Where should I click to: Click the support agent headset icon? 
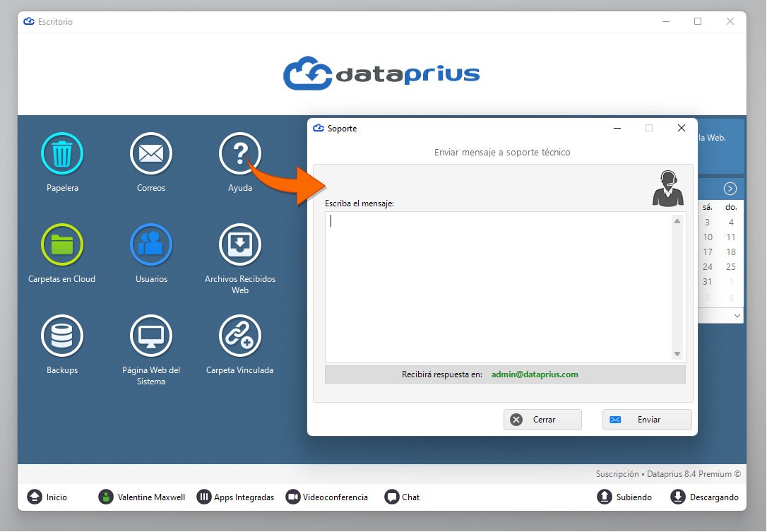pos(667,189)
